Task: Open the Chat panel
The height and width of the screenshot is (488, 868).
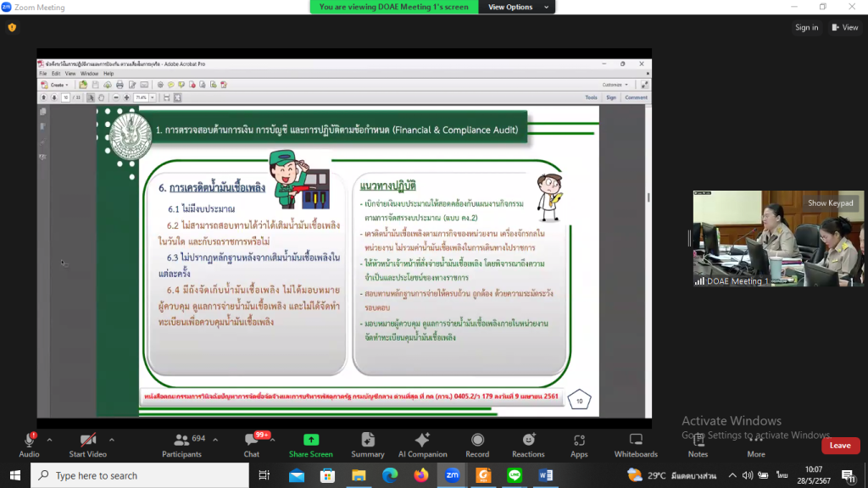Action: pos(251,446)
